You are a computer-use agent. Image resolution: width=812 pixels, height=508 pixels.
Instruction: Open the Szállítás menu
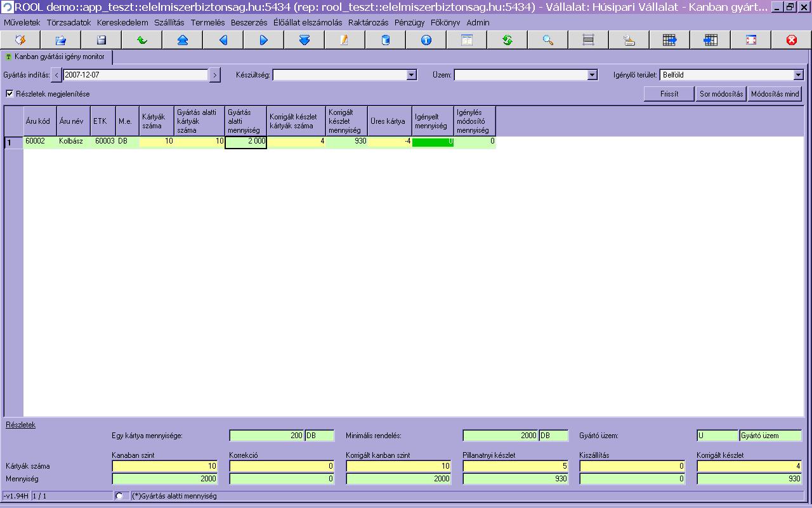tap(169, 22)
